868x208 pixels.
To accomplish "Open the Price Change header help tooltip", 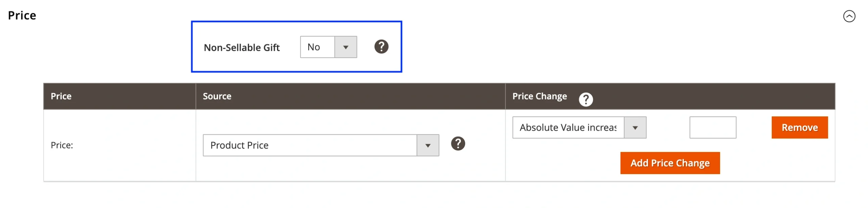I will [586, 99].
